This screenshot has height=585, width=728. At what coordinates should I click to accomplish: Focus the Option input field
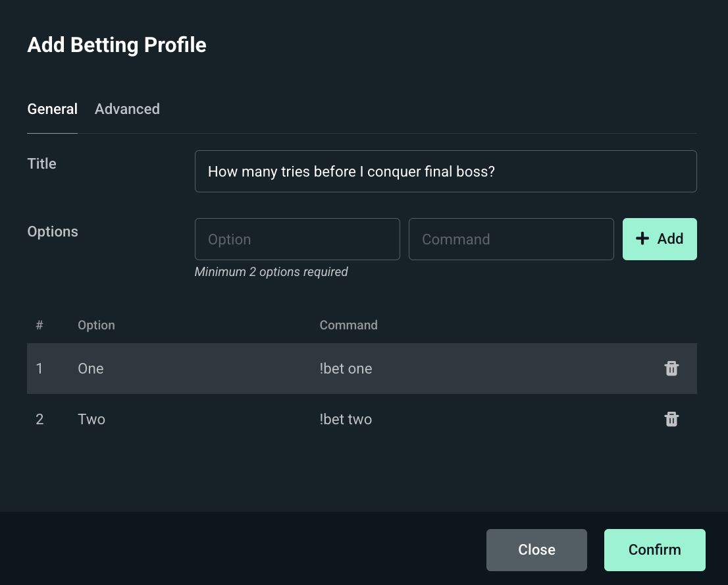tap(297, 239)
